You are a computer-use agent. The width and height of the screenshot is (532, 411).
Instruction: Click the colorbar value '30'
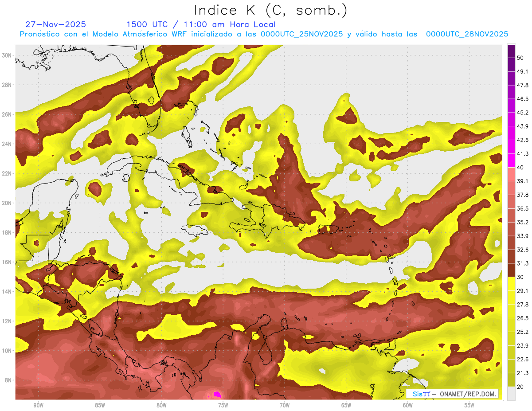click(520, 277)
